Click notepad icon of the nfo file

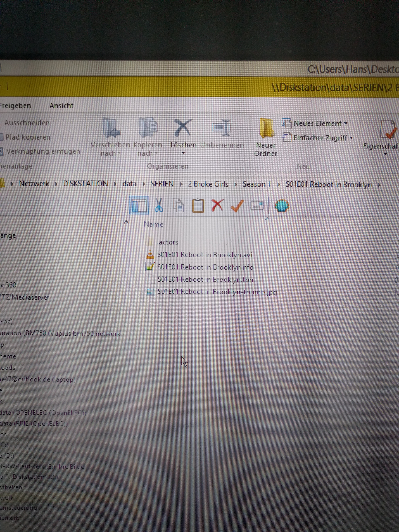[150, 267]
